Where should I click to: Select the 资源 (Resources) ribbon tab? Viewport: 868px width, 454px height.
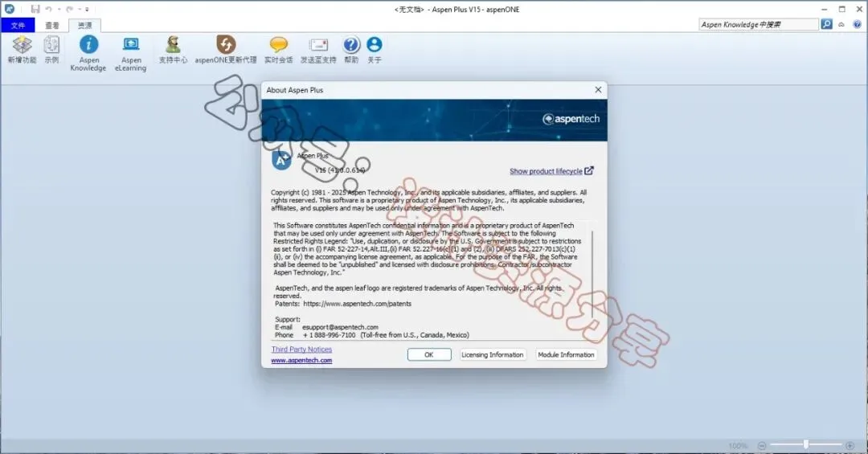click(x=84, y=25)
